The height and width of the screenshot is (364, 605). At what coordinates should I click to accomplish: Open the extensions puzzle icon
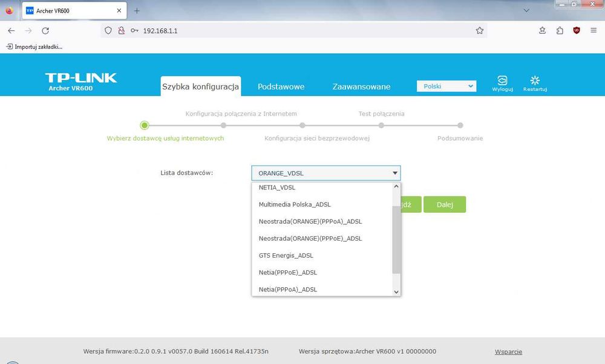(x=560, y=30)
